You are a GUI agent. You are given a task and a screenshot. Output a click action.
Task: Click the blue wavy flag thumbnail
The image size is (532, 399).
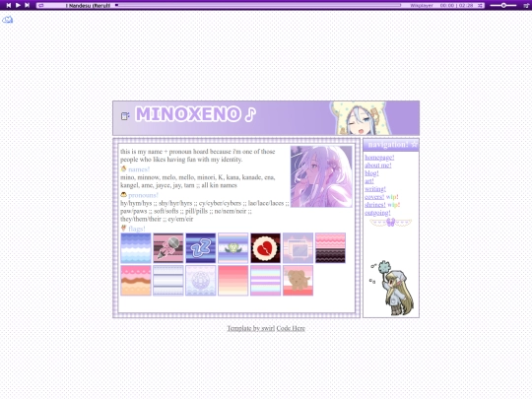136,248
